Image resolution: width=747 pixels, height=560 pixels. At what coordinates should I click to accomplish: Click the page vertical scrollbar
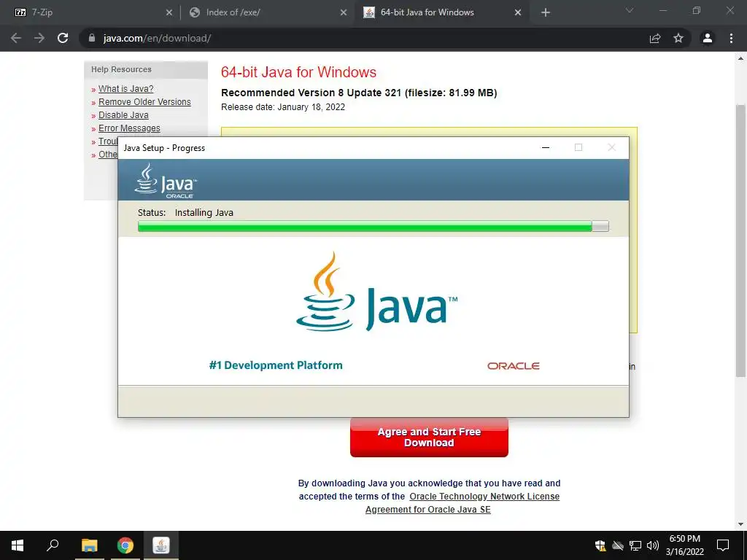coord(740,240)
